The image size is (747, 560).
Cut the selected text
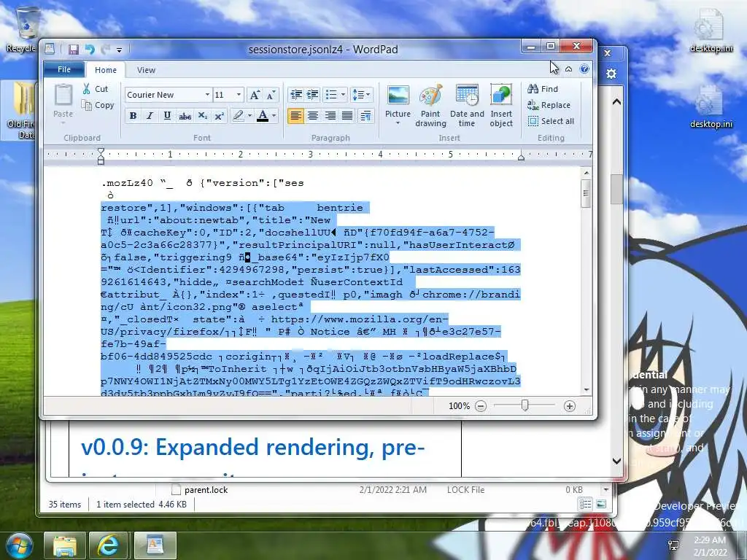click(96, 89)
